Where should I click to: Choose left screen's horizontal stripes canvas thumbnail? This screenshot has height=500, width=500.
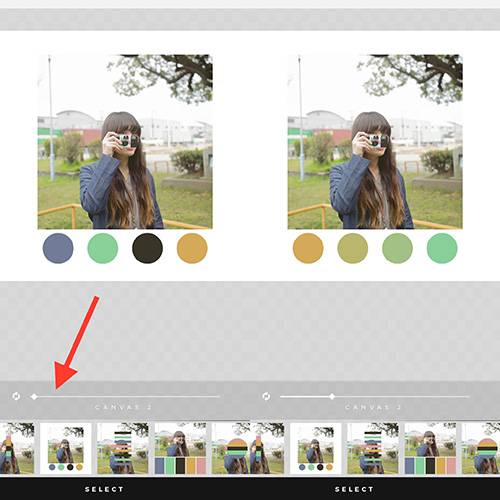(x=123, y=449)
